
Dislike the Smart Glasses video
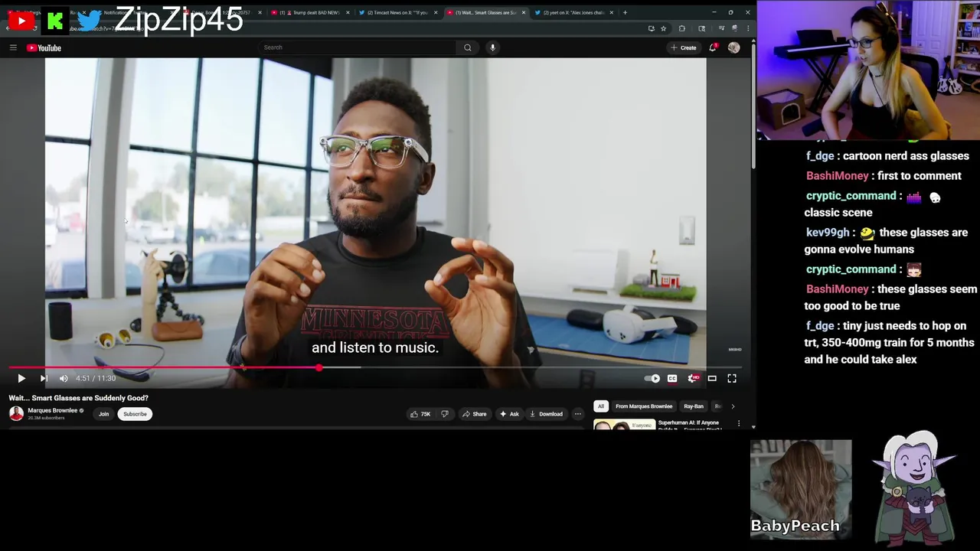[445, 414]
